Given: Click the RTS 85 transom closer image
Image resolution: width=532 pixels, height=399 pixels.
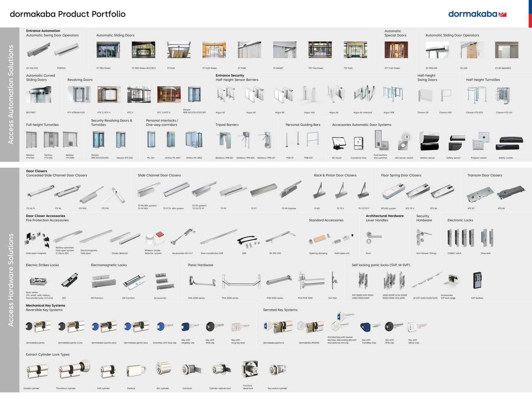Looking at the screenshot, I should tap(511, 193).
